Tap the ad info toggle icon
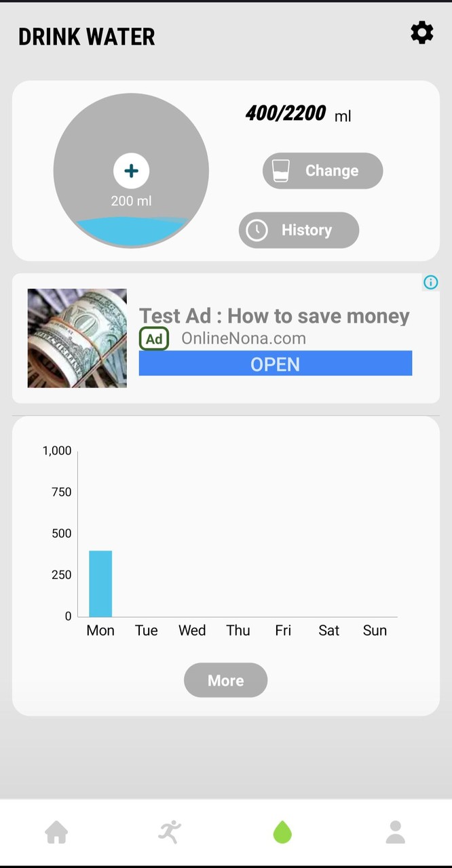The width and height of the screenshot is (452, 868). click(430, 282)
